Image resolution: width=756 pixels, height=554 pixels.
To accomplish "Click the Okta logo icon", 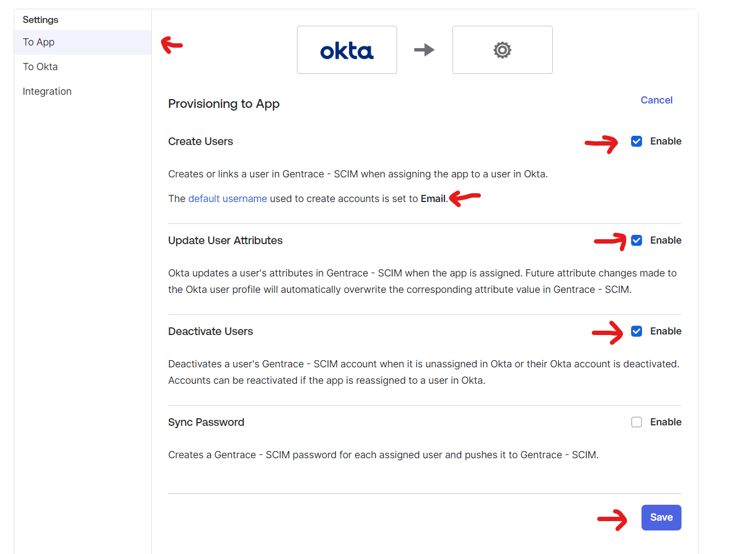I will 346,50.
